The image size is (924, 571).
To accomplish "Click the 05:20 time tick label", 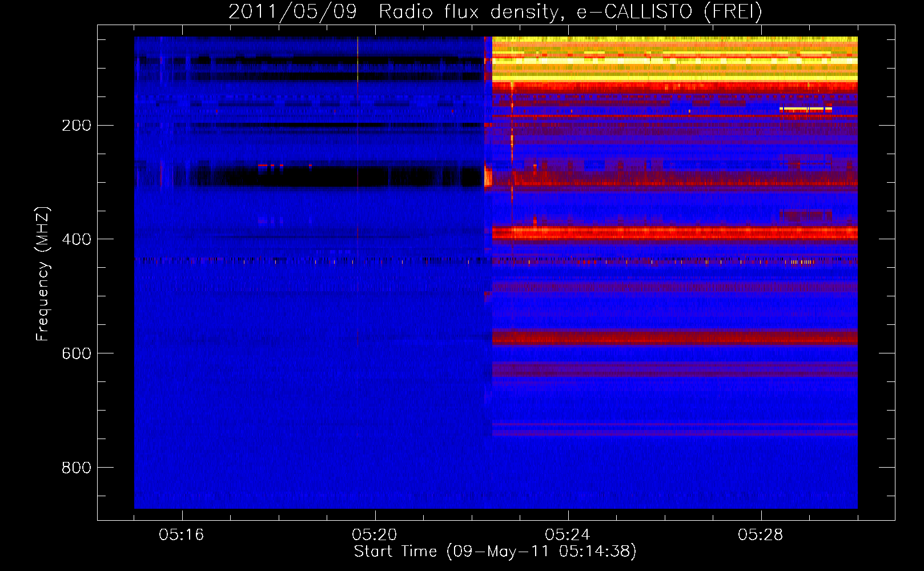I will (x=375, y=535).
